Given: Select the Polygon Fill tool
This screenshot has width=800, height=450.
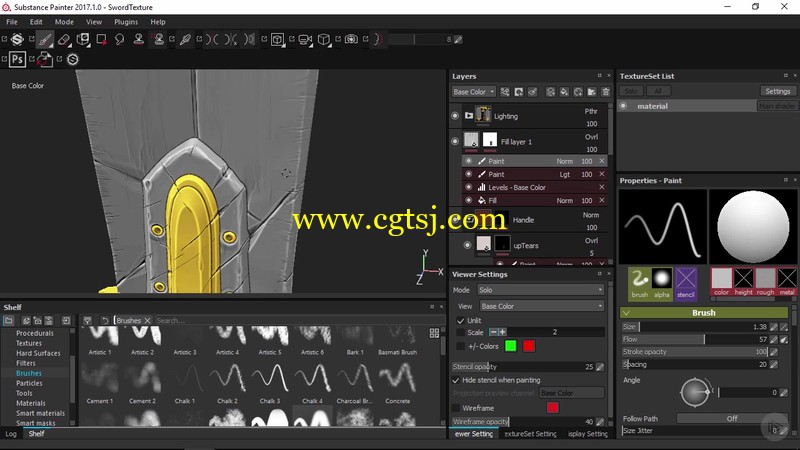Looking at the screenshot, I should coord(102,39).
